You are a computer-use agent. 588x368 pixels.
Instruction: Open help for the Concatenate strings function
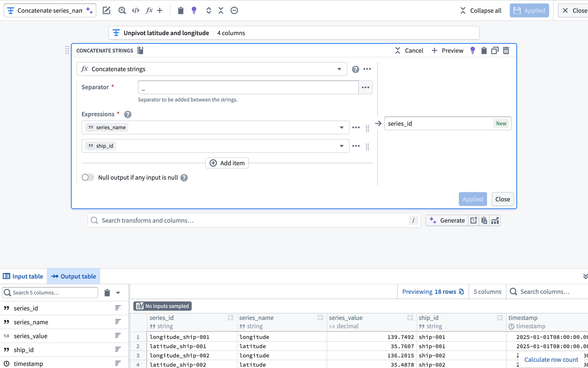[356, 69]
